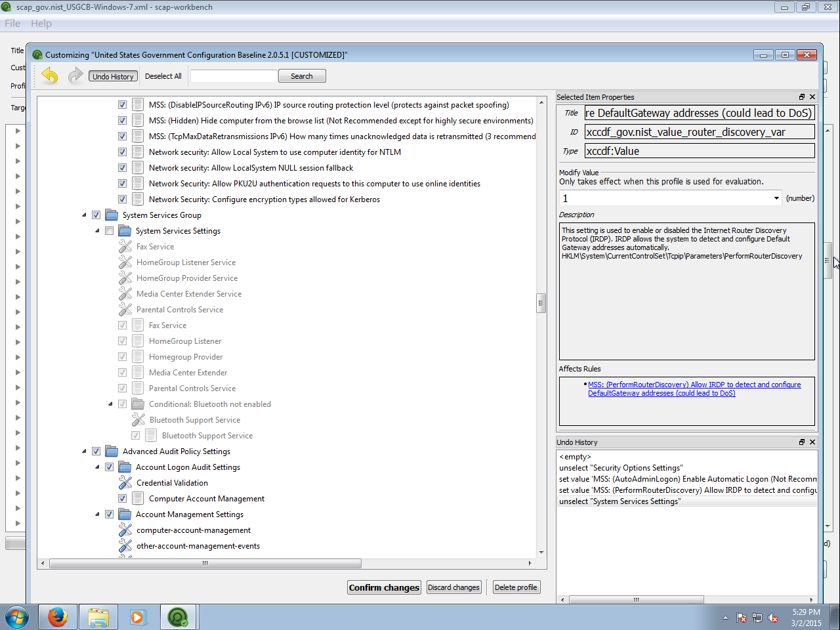Screen dimensions: 840x630
Task: Select 'unselect Security Options Settings' history entry
Action: click(x=687, y=468)
